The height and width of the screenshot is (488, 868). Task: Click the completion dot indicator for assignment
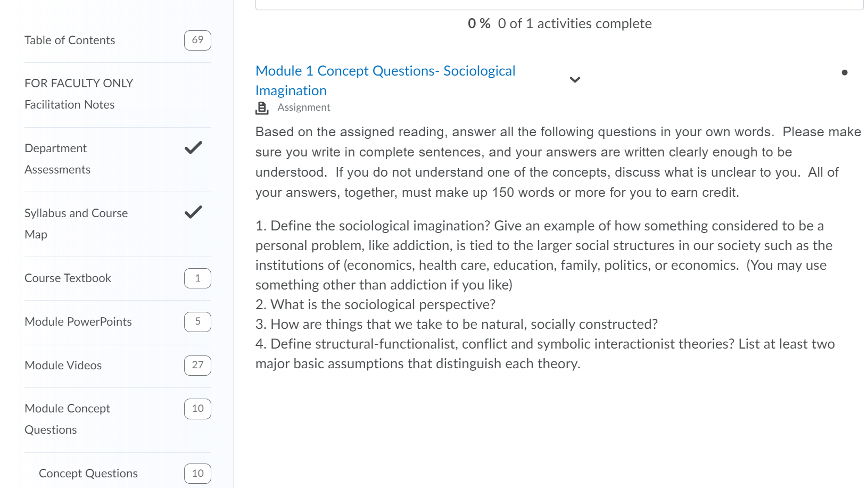pos(845,72)
